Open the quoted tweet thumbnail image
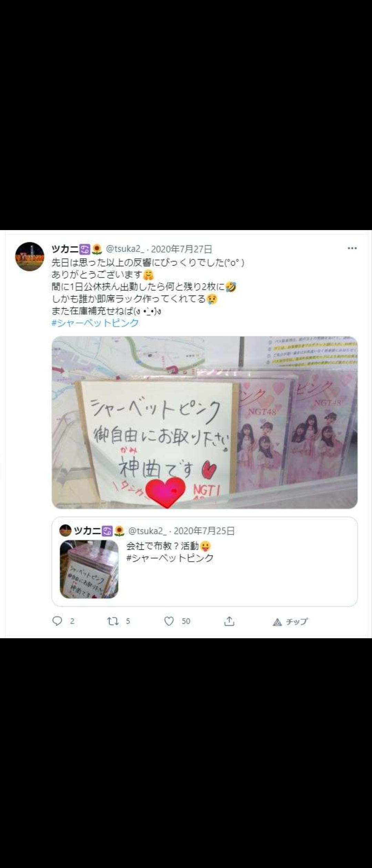Viewport: 372px width, 868px height. (x=89, y=569)
